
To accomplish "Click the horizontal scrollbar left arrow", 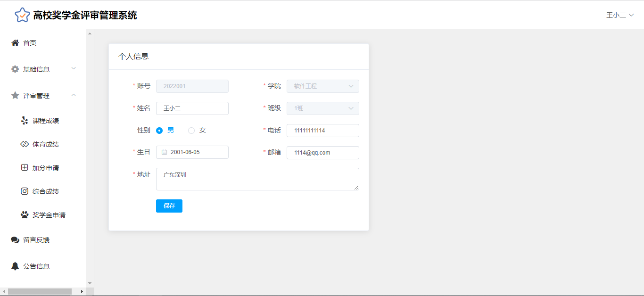I will click(4, 291).
